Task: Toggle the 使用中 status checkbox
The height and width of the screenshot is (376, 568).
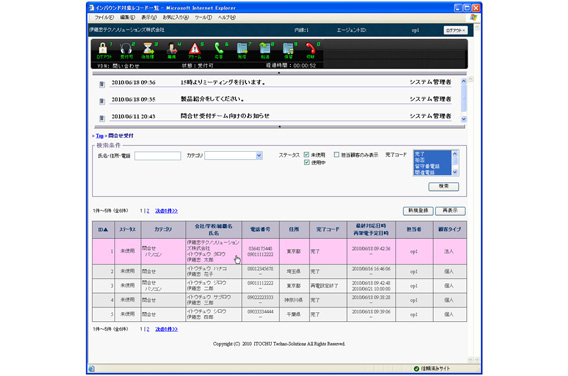Action: 306,162
